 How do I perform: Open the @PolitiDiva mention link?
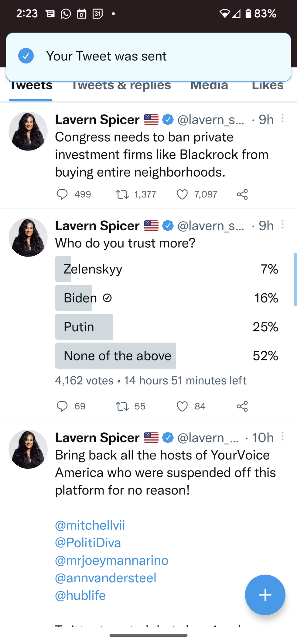(88, 543)
